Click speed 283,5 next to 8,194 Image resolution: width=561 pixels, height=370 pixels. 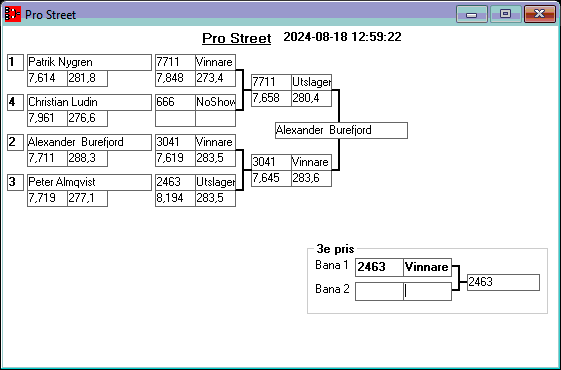point(215,199)
